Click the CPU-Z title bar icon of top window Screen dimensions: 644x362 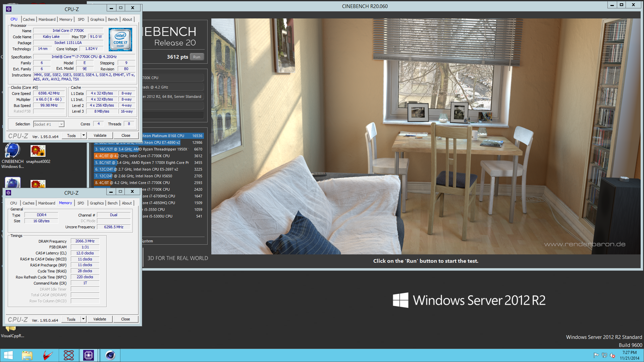(9, 9)
